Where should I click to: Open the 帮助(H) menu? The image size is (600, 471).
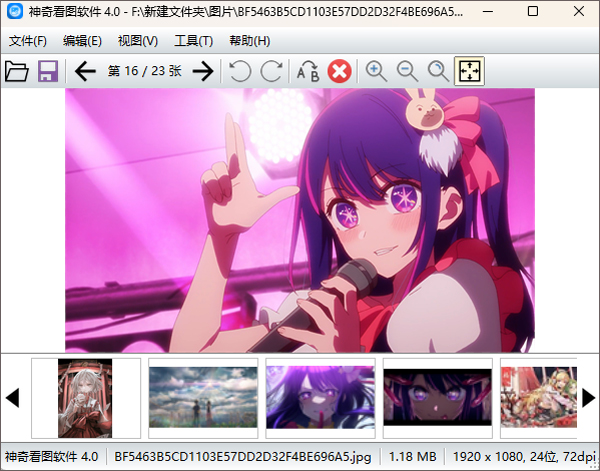pyautogui.click(x=249, y=41)
